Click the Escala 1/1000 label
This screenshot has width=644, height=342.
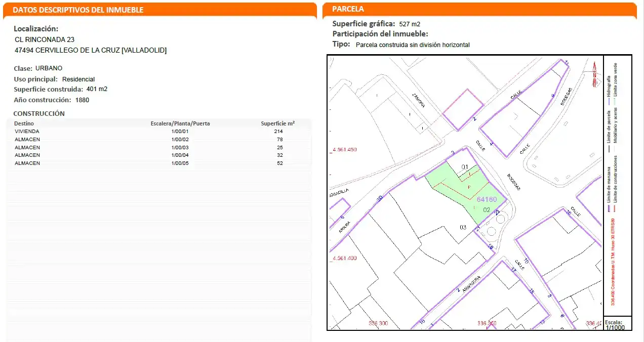pos(615,324)
